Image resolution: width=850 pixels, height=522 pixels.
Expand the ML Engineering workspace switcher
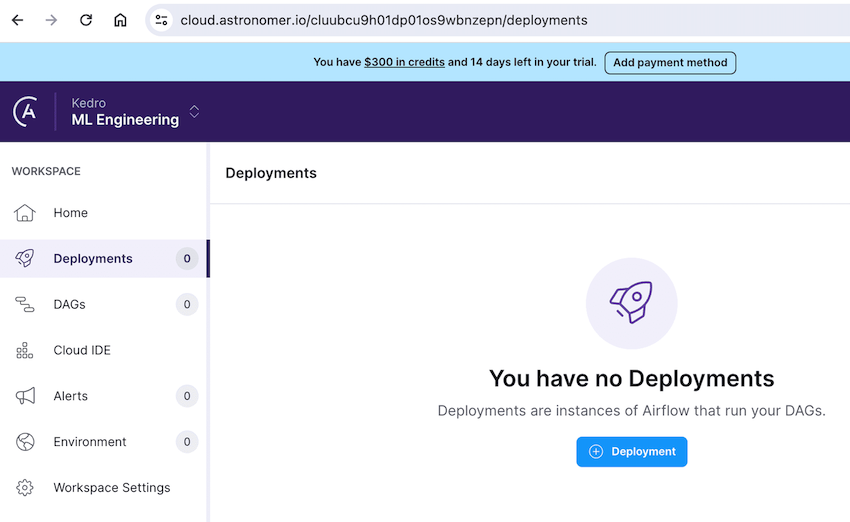pyautogui.click(x=194, y=112)
